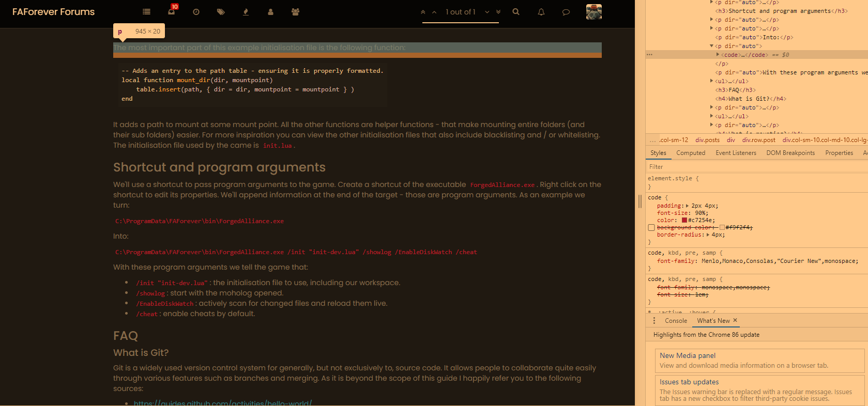Image resolution: width=868 pixels, height=406 pixels.
Task: Open the Event Listeners tab
Action: 736,153
